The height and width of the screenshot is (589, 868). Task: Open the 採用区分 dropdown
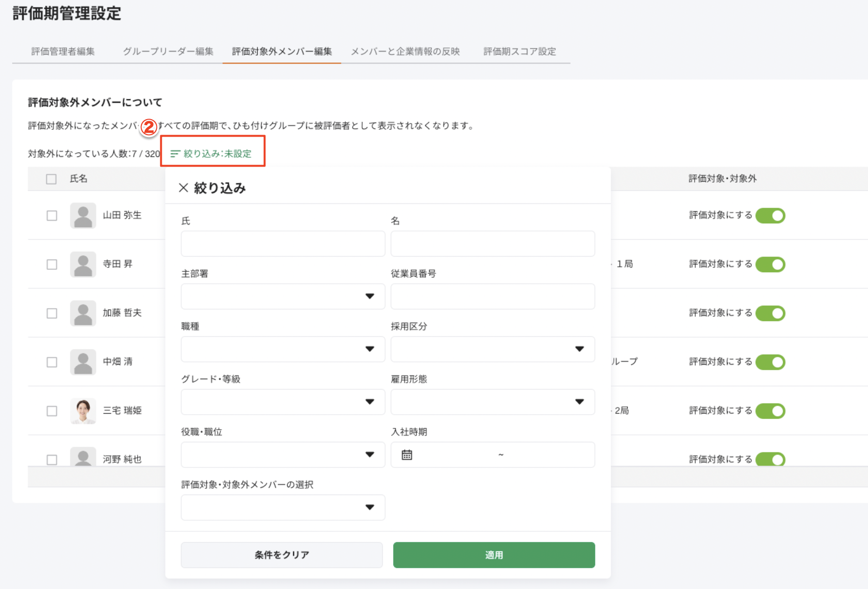click(x=493, y=349)
